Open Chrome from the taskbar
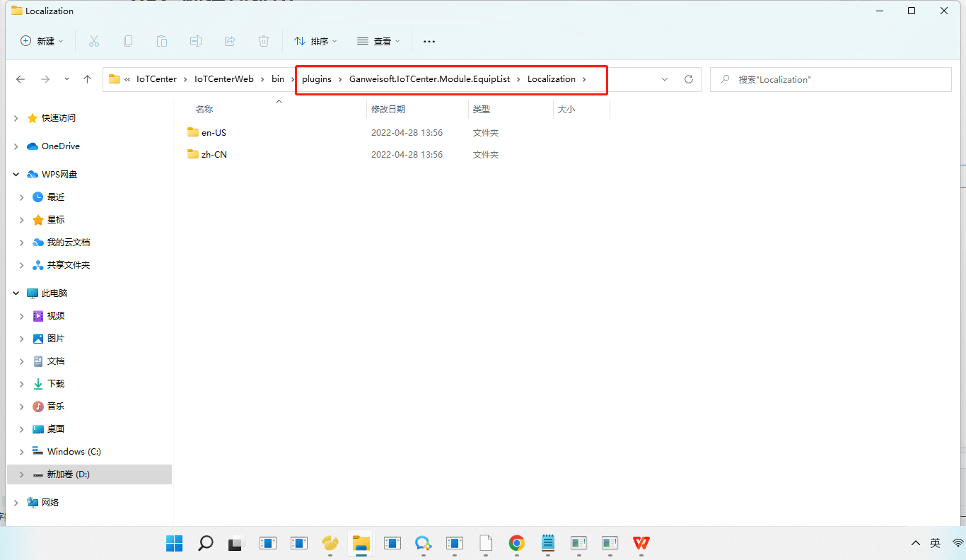 (517, 543)
